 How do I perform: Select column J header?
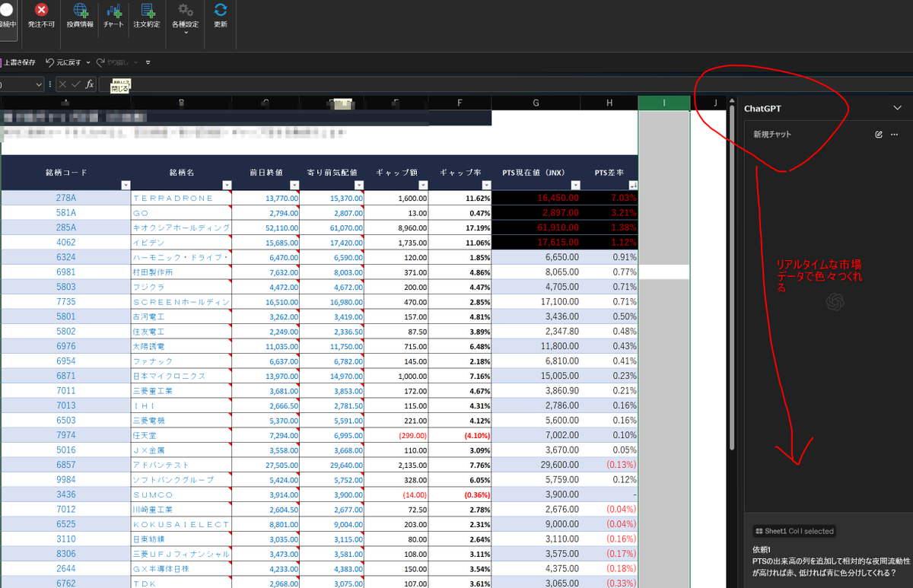715,103
